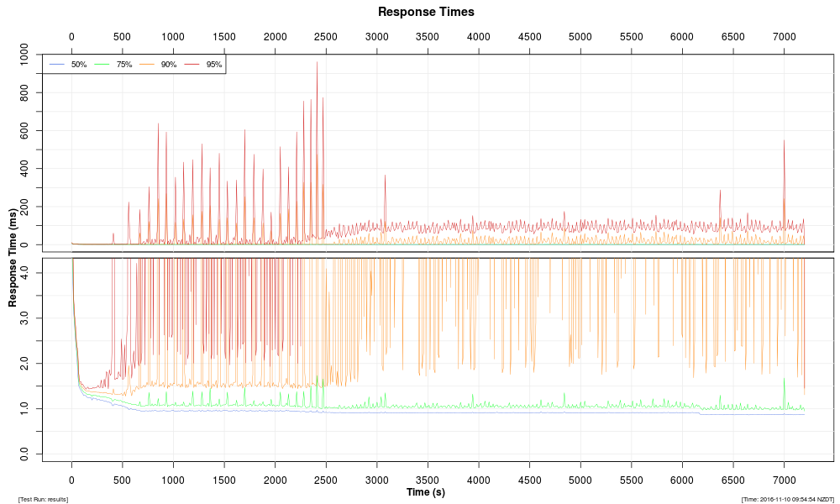This screenshot has height=504, width=840.
Task: Click the orange 90% legend line swatch
Action: (147, 65)
